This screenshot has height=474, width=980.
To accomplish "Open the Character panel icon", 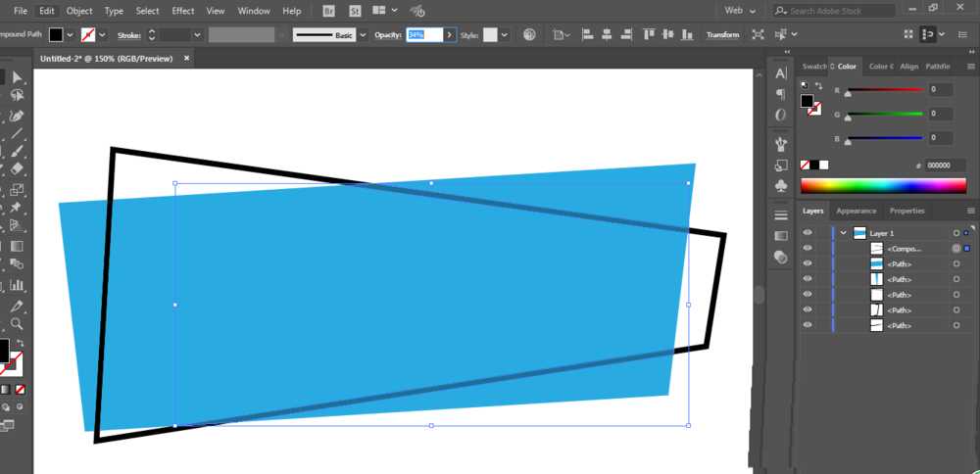I will coord(781,73).
